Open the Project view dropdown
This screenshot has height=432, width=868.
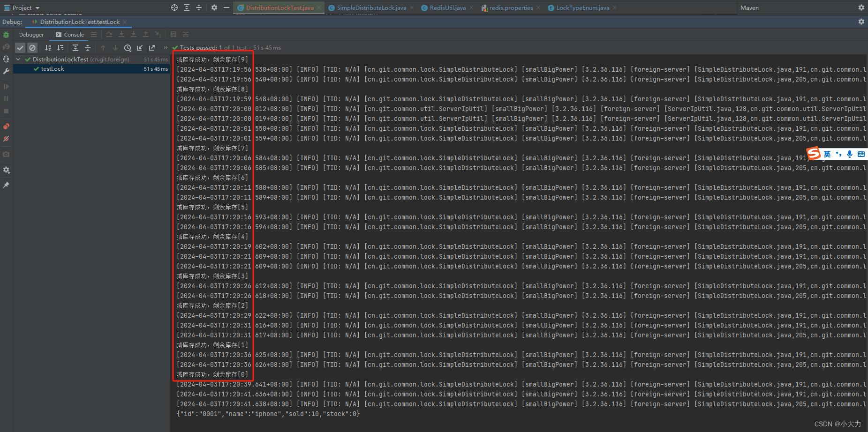coord(38,8)
